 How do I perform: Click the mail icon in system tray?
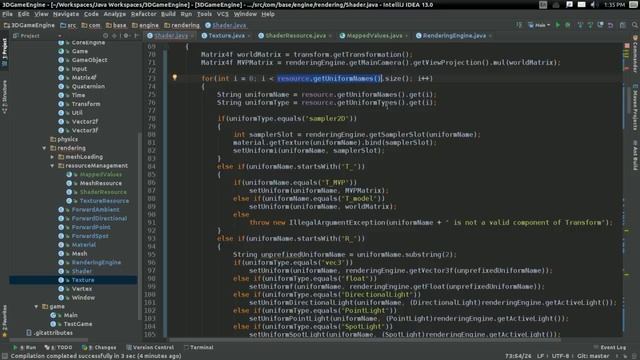click(x=582, y=4)
